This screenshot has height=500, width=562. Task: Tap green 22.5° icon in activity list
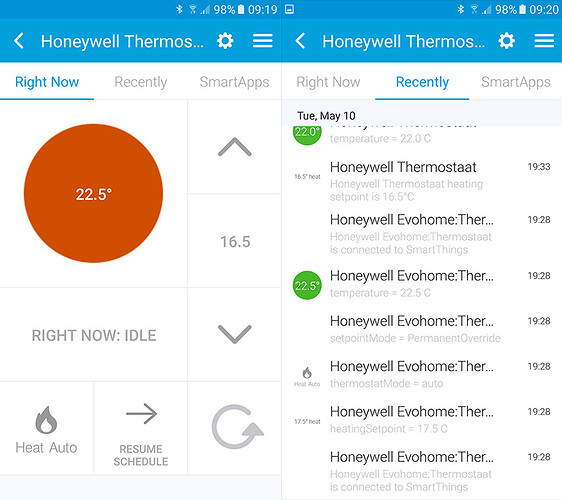[307, 285]
